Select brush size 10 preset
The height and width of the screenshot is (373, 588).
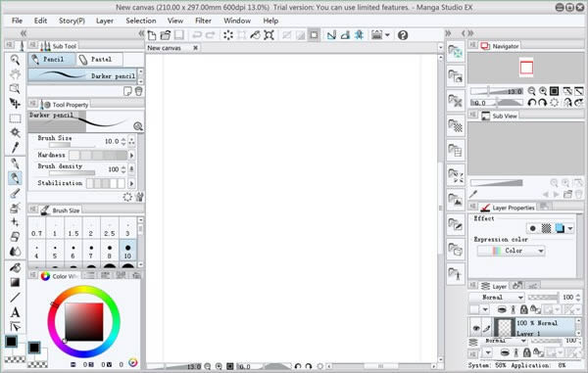click(127, 251)
